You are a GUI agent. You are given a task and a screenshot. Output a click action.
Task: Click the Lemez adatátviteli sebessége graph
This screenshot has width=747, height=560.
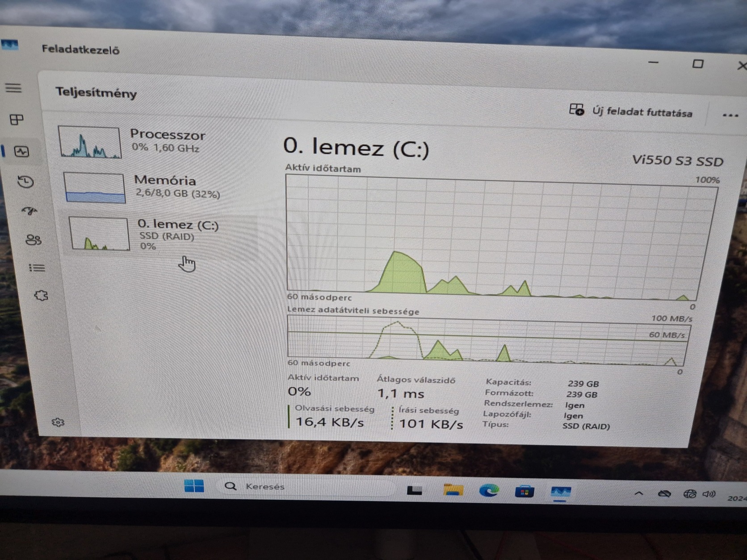488,340
